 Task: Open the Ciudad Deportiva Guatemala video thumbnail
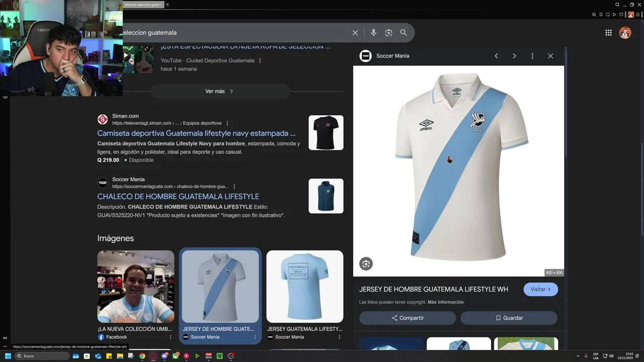[138, 59]
